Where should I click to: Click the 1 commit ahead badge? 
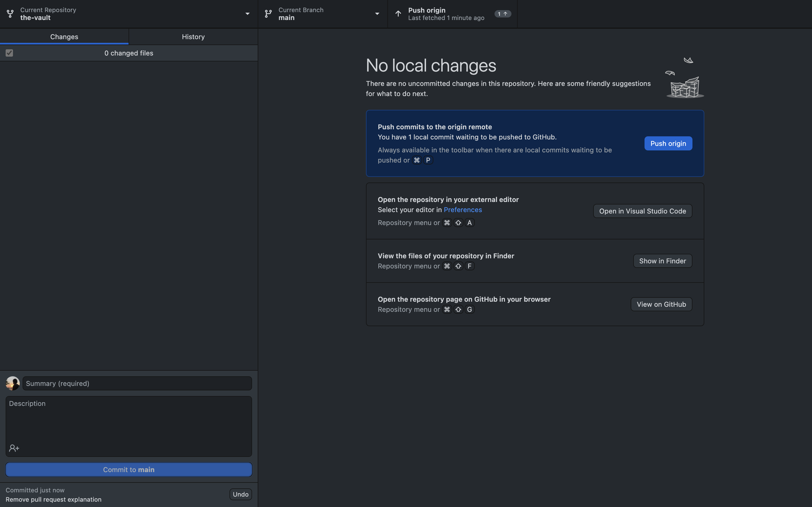[502, 14]
